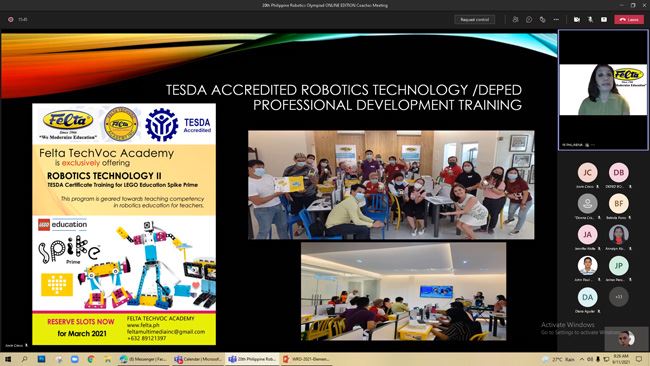The height and width of the screenshot is (366, 650).
Task: Toggle the microphone mute button
Action: (x=590, y=19)
